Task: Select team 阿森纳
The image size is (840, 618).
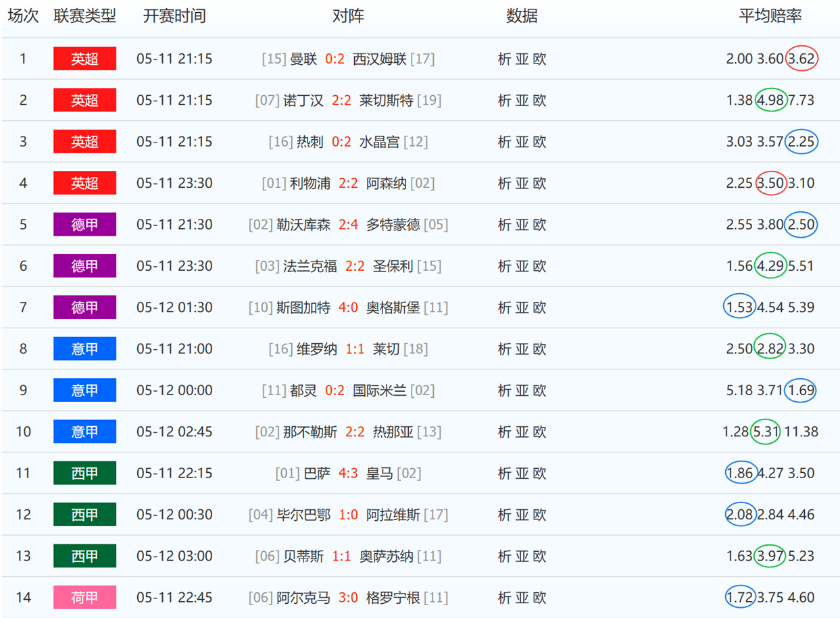Action: (x=387, y=184)
